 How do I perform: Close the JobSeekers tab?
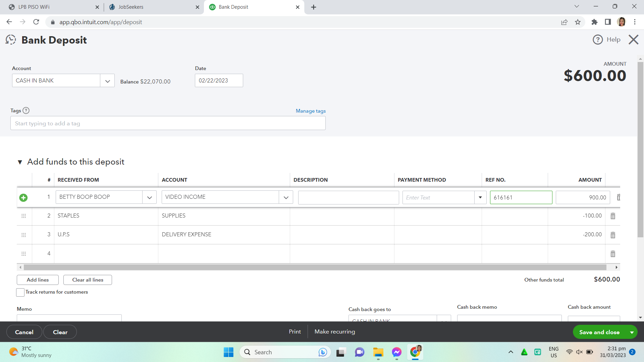point(197,7)
